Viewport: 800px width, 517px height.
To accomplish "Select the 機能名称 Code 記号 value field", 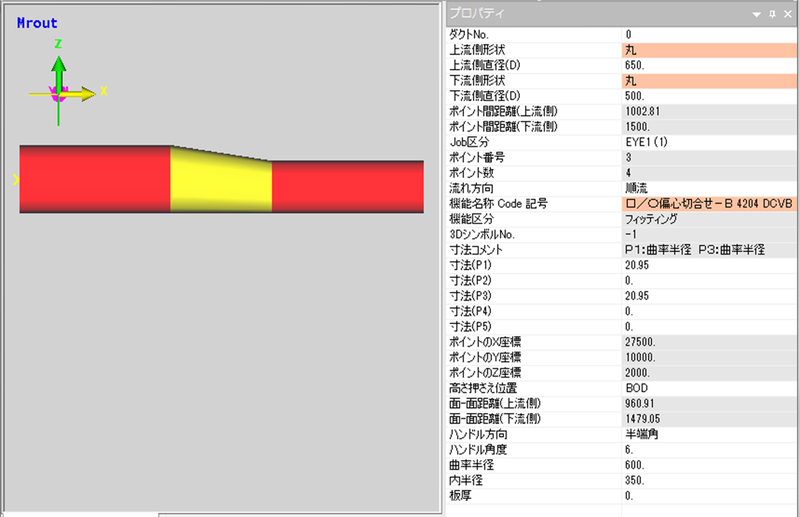I will tap(709, 203).
